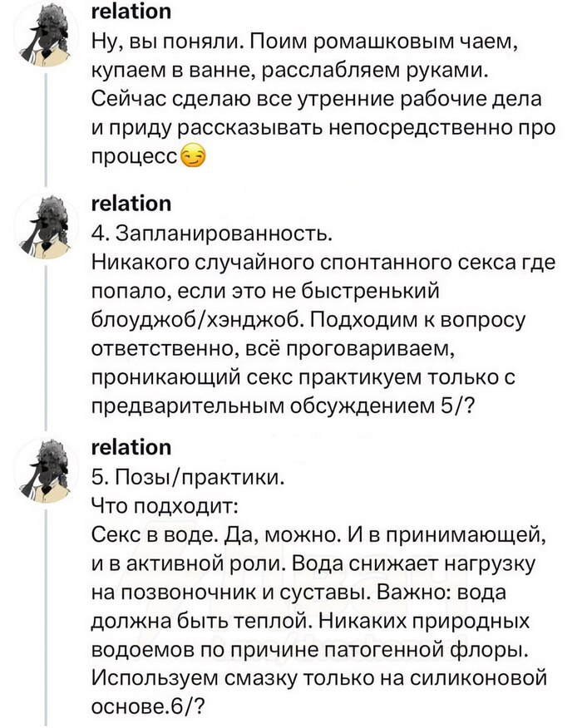Screen dimensions: 582x728
Task: Open the relation username on the topmost post
Action: pyautogui.click(x=131, y=11)
